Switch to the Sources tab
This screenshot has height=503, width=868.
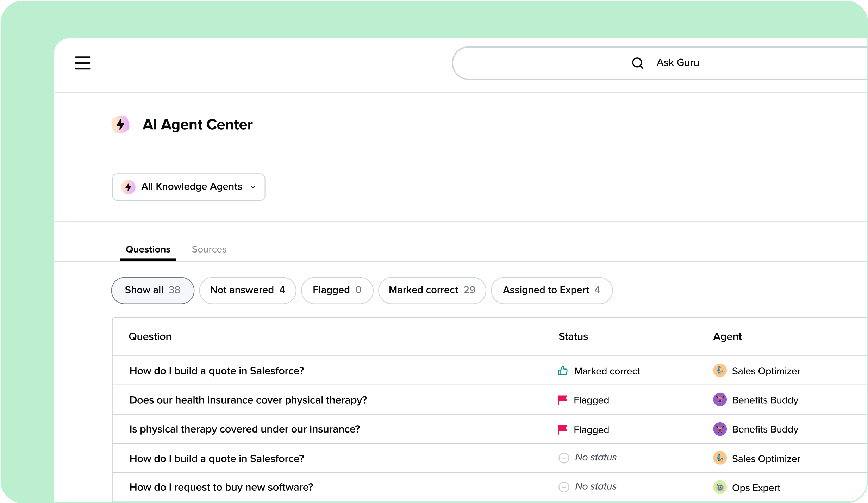click(209, 249)
